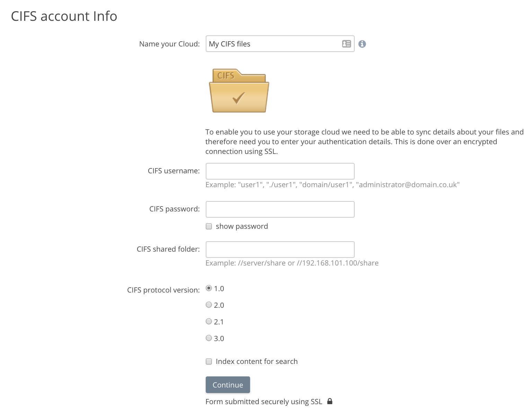Select CIFS protocol version 2.0
532x418 pixels.
(x=209, y=305)
